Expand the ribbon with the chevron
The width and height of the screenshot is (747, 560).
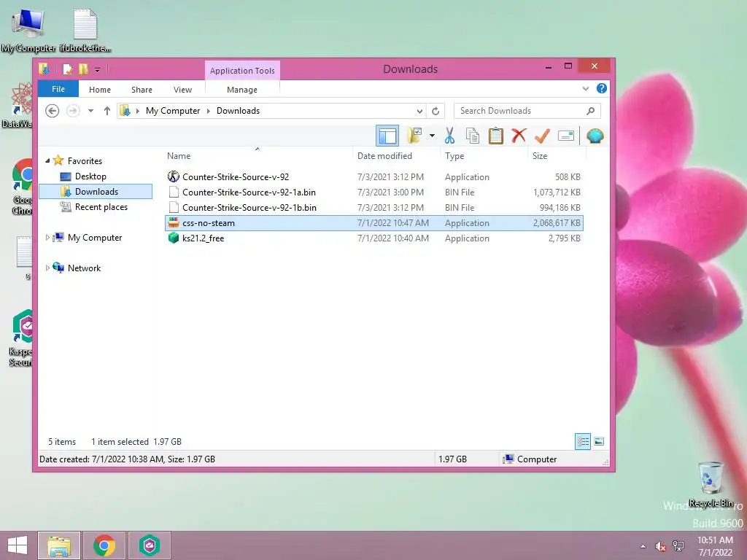586,88
